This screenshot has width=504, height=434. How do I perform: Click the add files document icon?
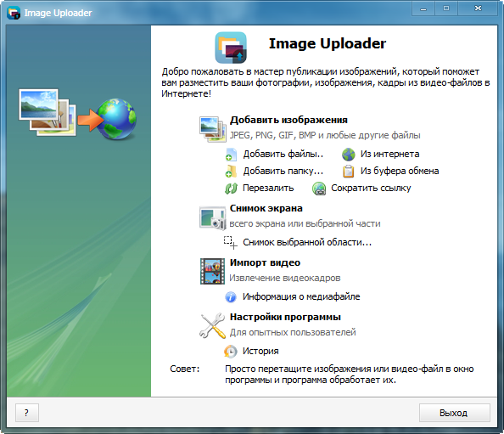click(x=231, y=155)
